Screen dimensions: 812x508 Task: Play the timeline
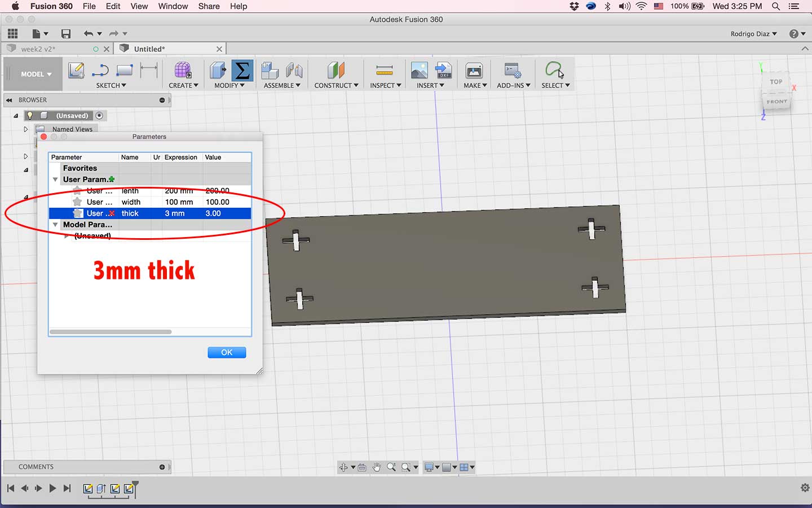52,488
